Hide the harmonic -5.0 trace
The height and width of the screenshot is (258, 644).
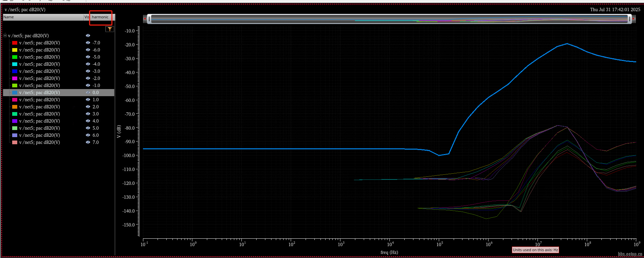point(88,57)
